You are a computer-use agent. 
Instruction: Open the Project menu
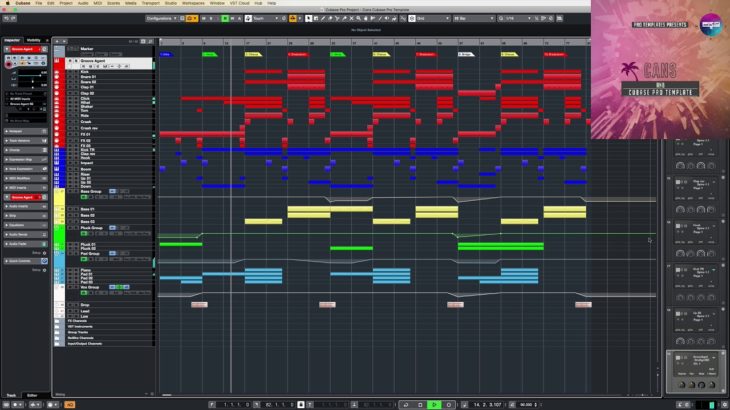66,3
